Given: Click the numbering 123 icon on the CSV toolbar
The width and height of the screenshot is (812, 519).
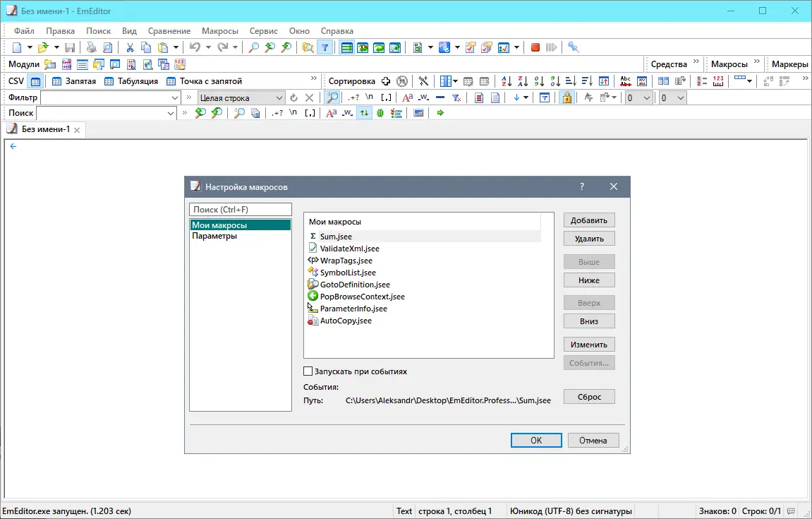Looking at the screenshot, I should [718, 80].
